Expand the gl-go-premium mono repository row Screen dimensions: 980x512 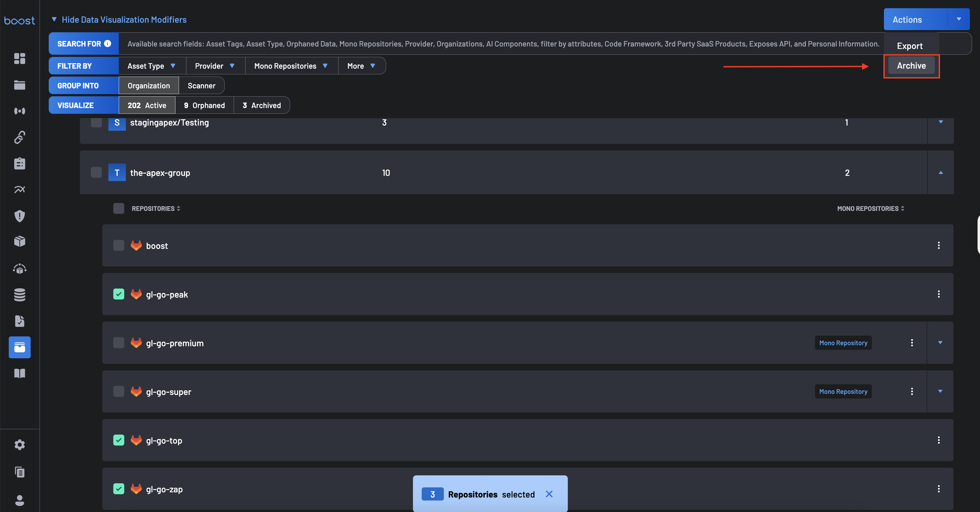(x=940, y=342)
